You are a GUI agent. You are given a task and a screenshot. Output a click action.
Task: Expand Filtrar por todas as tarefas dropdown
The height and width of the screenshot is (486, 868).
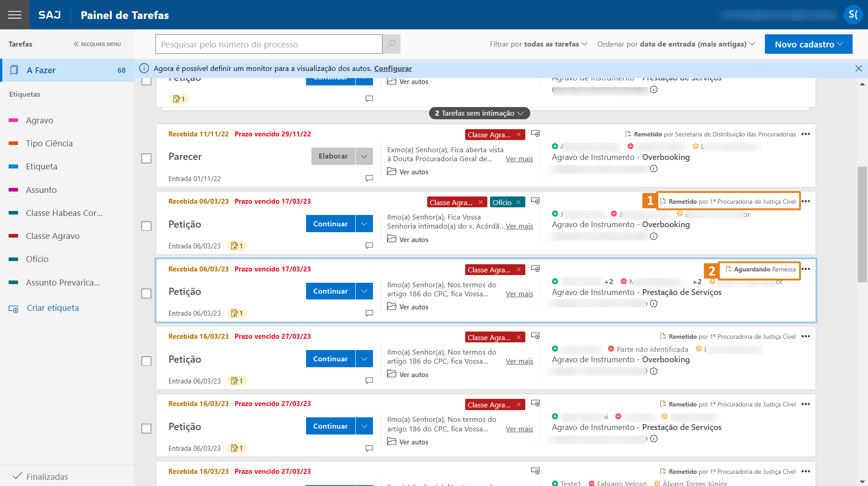(x=538, y=44)
